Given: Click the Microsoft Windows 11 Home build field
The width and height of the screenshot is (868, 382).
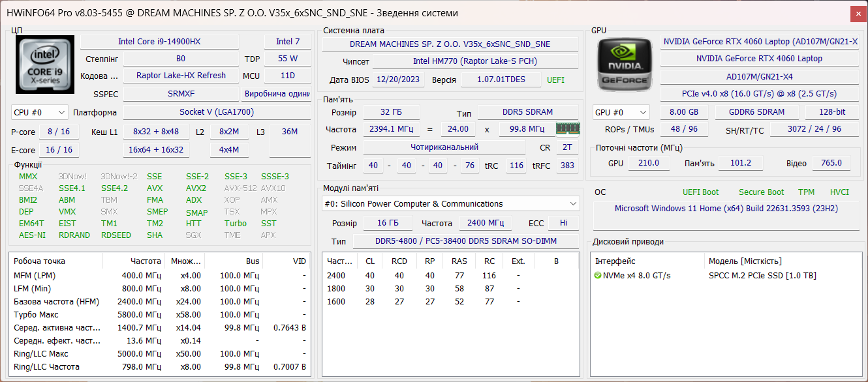Looking at the screenshot, I should [726, 209].
